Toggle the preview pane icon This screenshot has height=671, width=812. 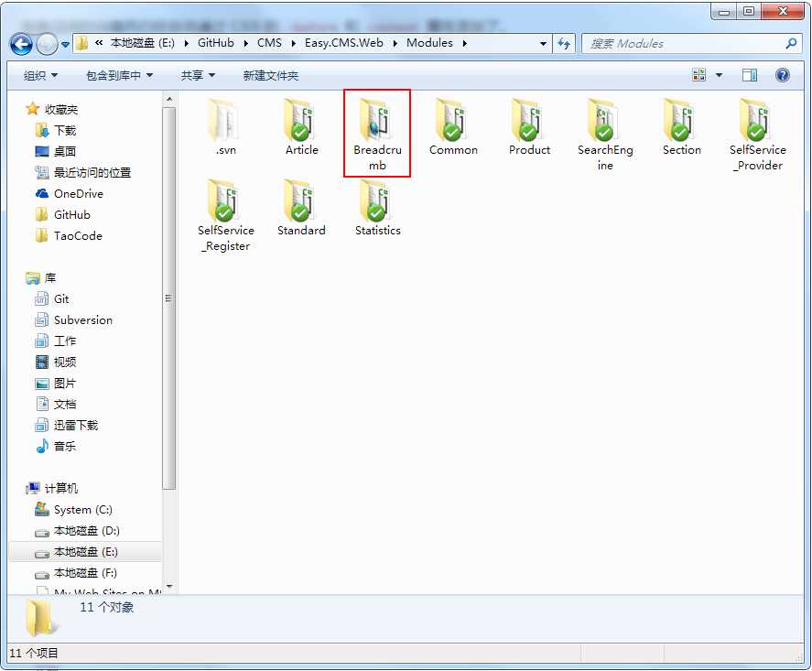(750, 75)
